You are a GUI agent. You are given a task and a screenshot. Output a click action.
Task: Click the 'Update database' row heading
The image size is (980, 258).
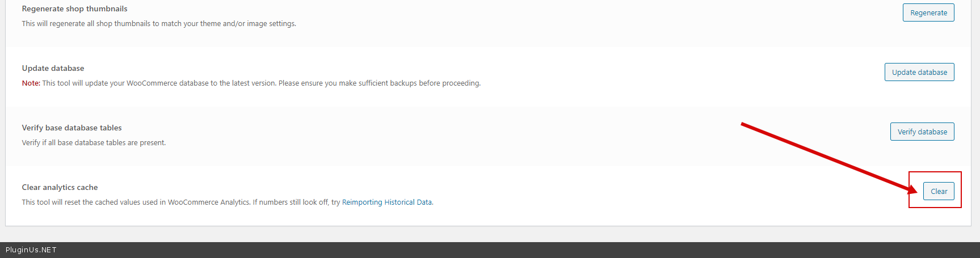(53, 68)
